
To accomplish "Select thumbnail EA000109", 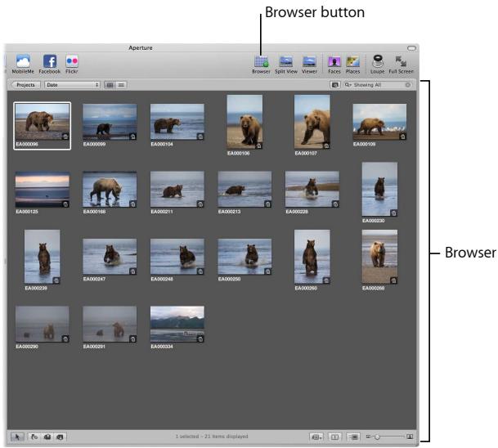I will tap(379, 122).
